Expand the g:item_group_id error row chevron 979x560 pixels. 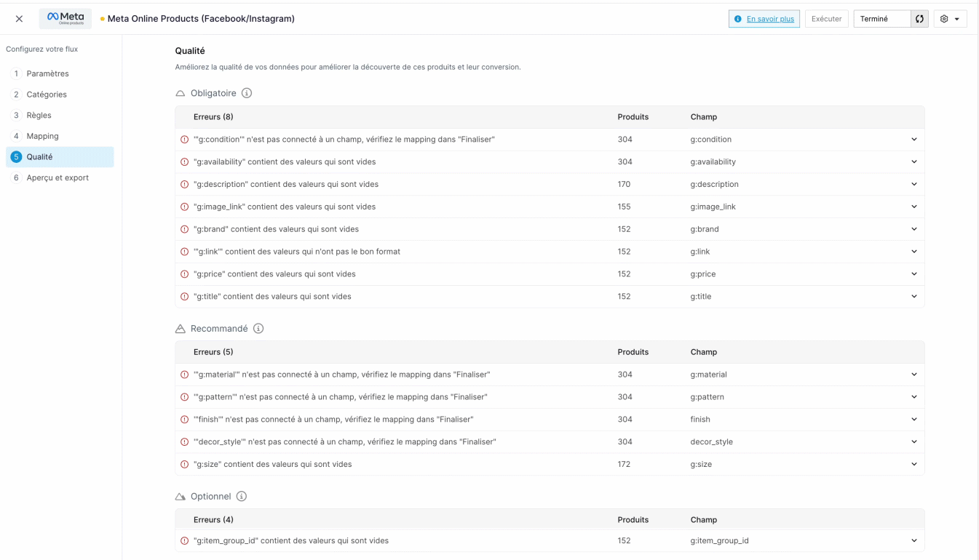click(x=914, y=541)
